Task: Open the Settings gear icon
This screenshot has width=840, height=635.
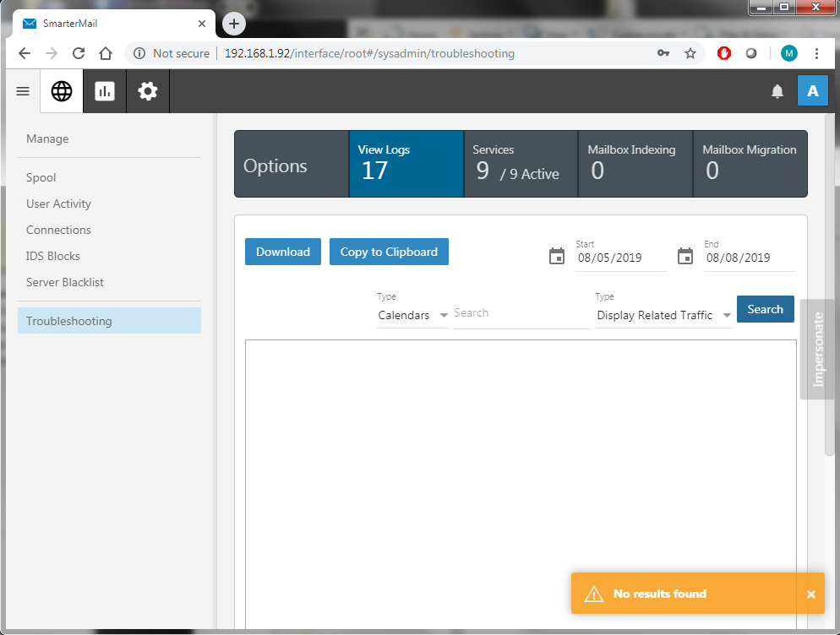Action: (148, 91)
